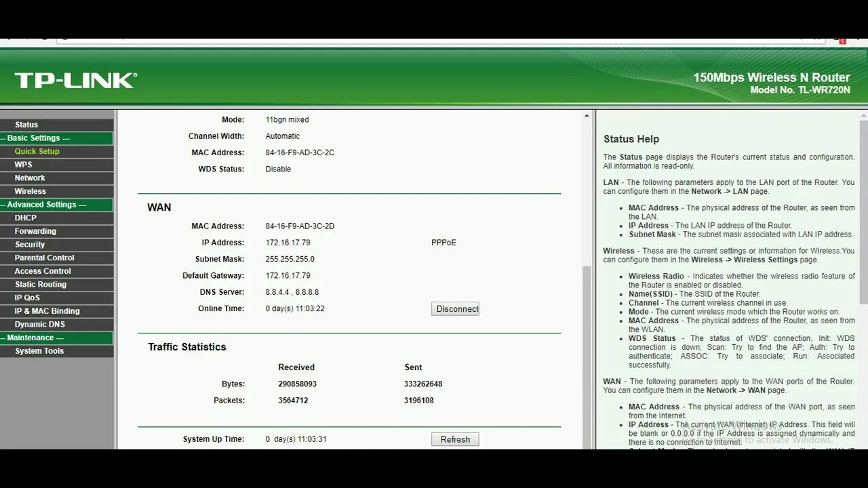868x488 pixels.
Task: Select received bytes 290858093
Action: pyautogui.click(x=297, y=384)
